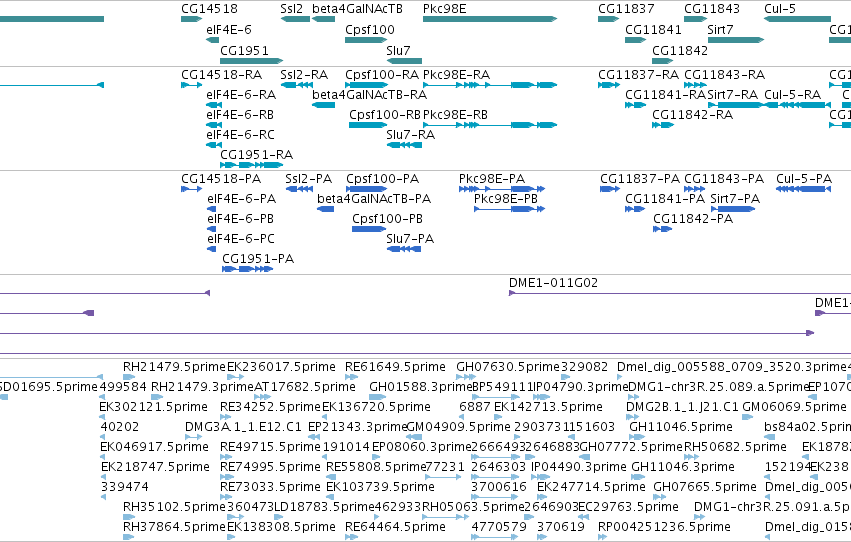Click the CG11841-PA protein label
The width and height of the screenshot is (851, 542).
[x=665, y=199]
